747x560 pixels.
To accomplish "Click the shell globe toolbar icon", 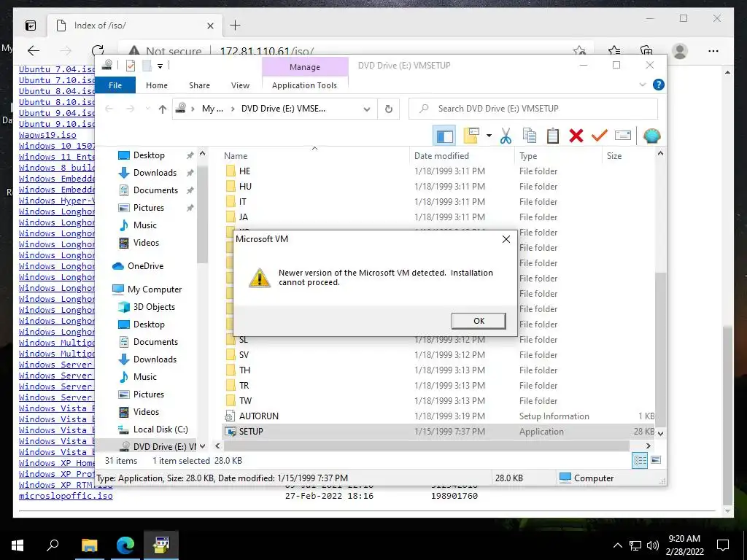I will [x=651, y=136].
